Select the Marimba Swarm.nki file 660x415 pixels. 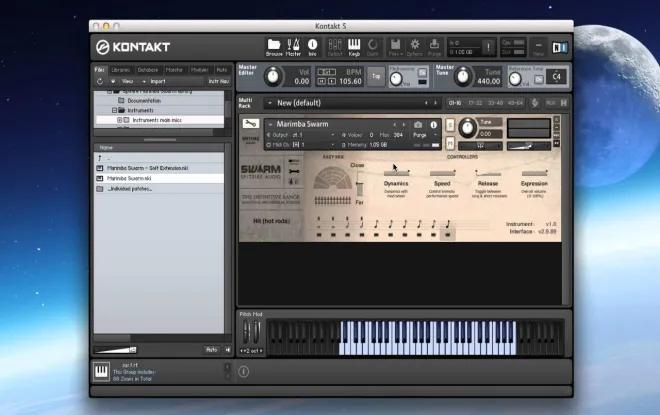(159, 178)
